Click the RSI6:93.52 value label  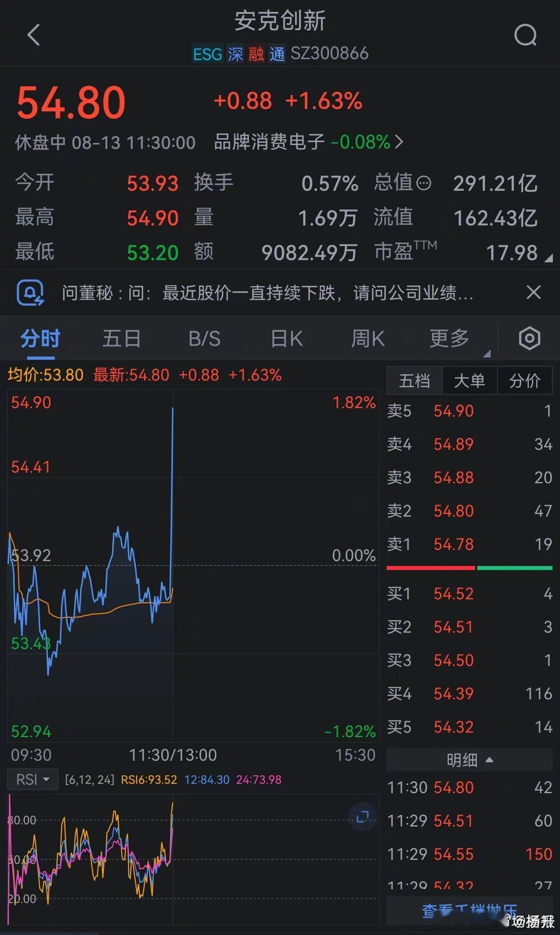(x=149, y=780)
